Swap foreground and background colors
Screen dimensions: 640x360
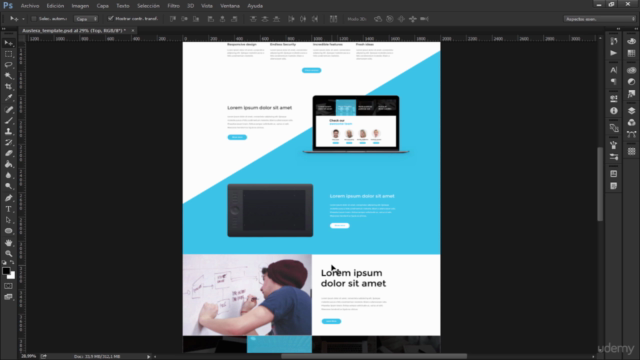pyautogui.click(x=12, y=262)
